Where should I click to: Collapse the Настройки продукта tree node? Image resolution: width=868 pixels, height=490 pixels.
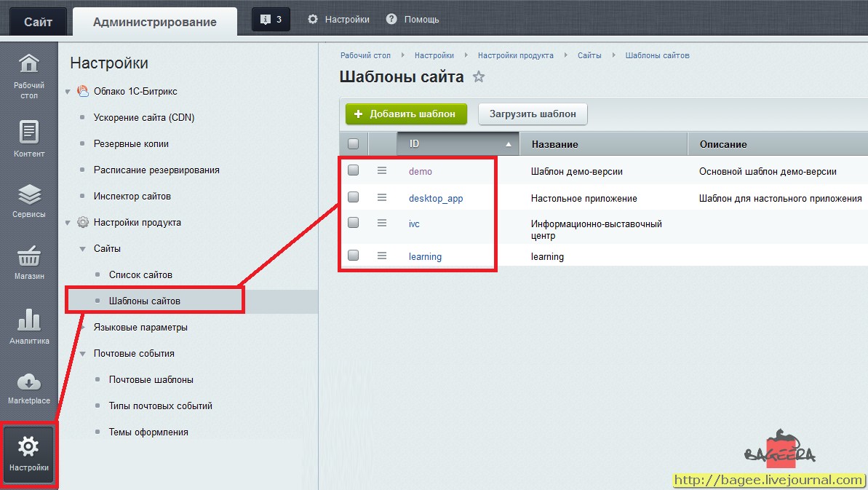coord(68,223)
